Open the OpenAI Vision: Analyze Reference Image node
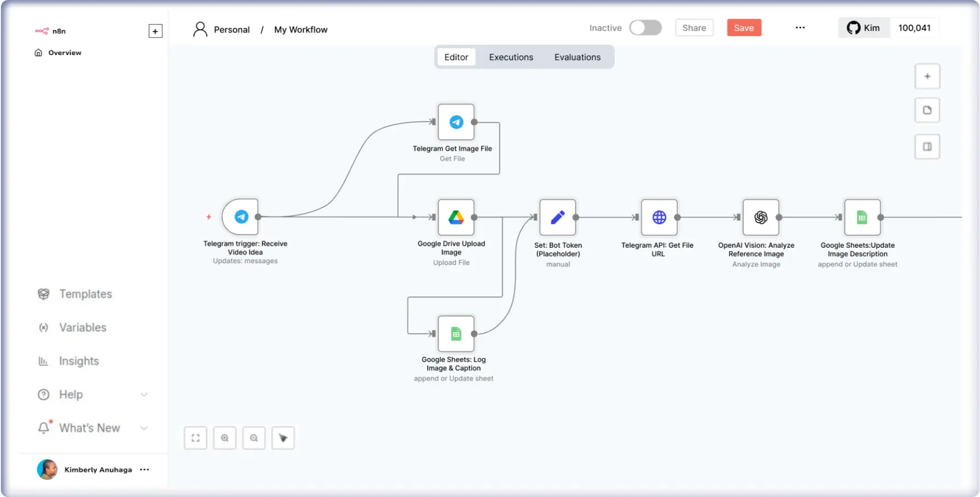980x497 pixels. 760,217
